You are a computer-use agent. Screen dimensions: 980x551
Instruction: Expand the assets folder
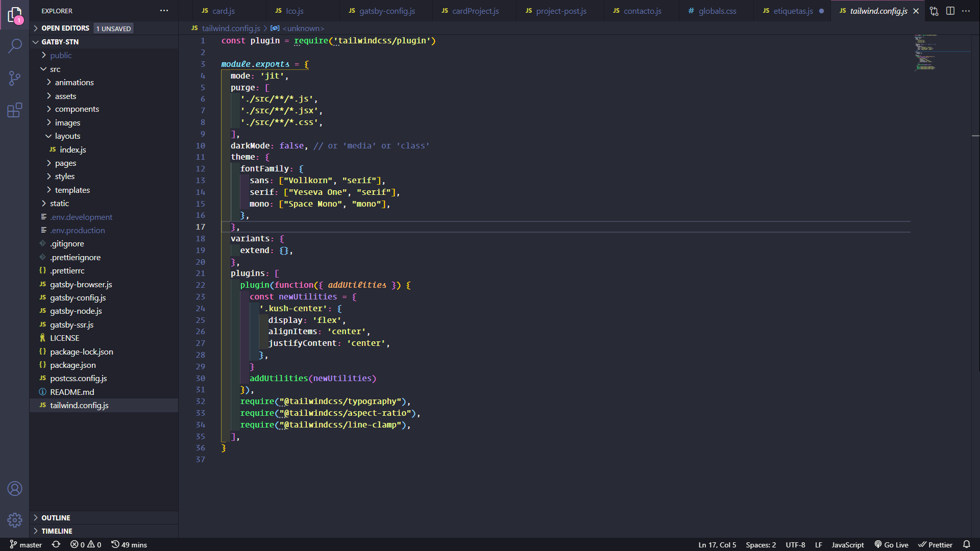[x=104, y=96]
